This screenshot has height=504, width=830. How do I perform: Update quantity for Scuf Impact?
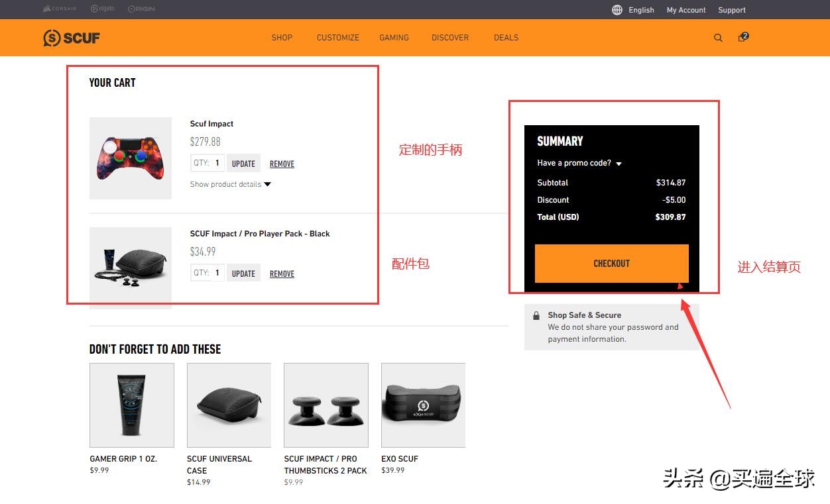(x=243, y=164)
